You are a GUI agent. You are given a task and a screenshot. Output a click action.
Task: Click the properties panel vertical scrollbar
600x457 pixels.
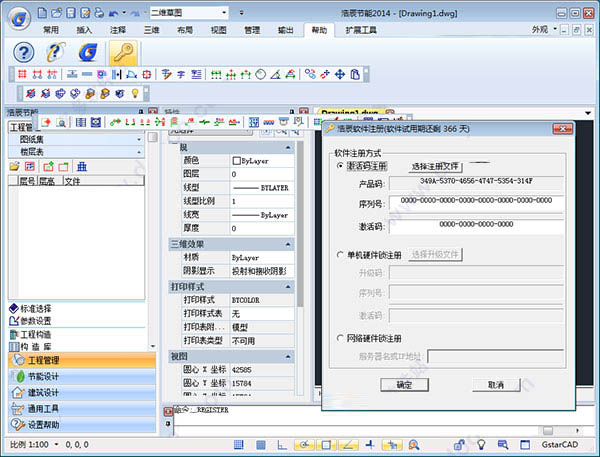tap(300, 224)
